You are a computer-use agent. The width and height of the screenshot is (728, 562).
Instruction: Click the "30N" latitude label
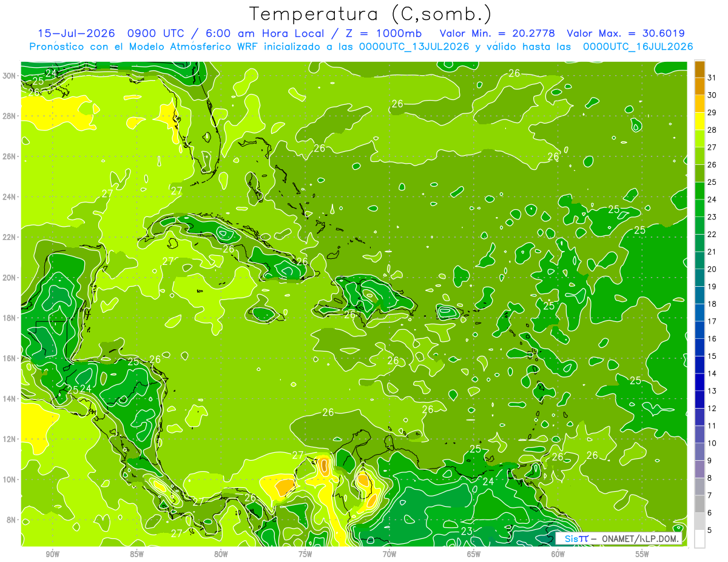[x=10, y=76]
